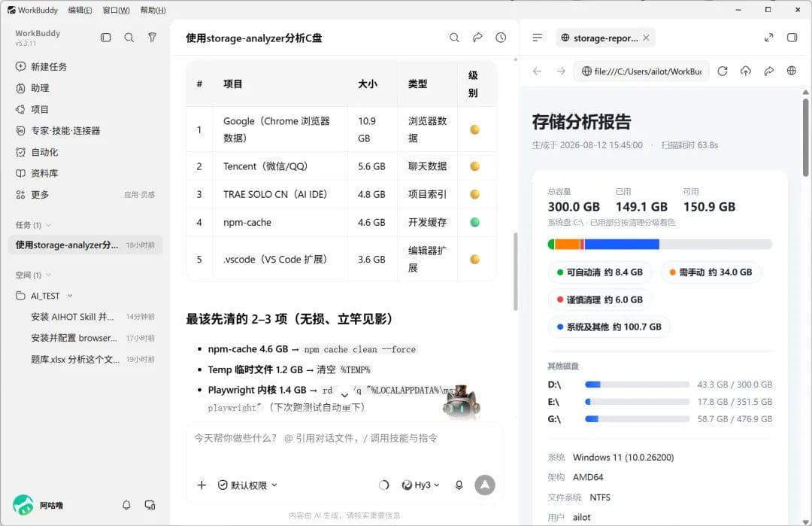
Task: Search within the conversation header
Action: 454,38
